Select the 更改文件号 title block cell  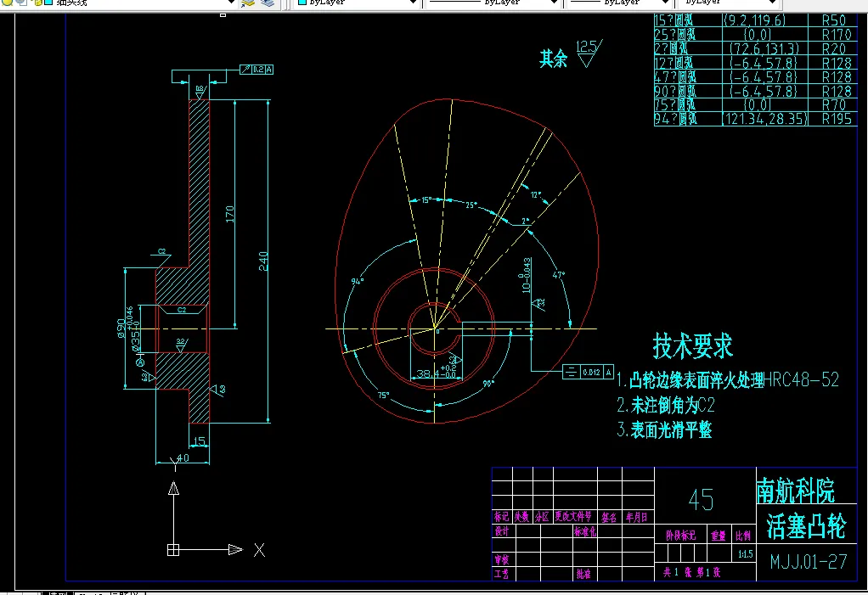pos(573,516)
